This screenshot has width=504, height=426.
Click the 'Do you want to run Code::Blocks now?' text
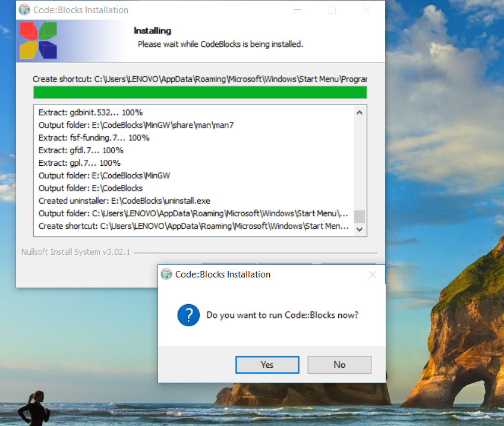click(x=282, y=315)
